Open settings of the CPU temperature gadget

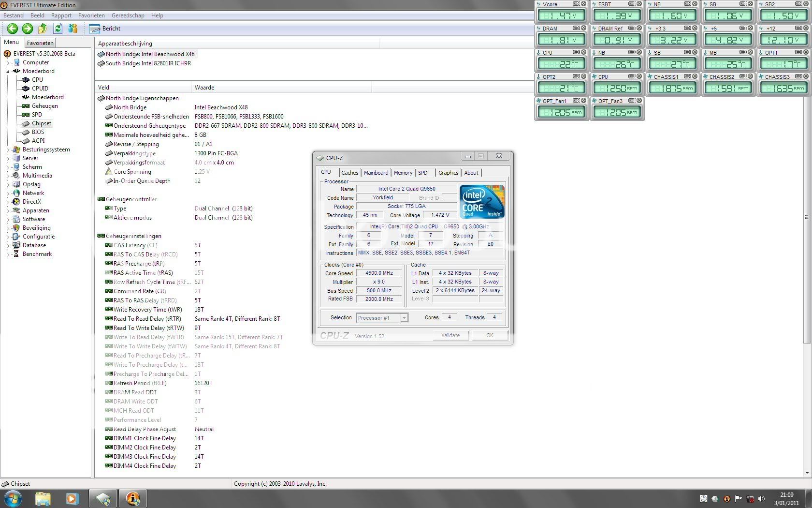[576, 52]
